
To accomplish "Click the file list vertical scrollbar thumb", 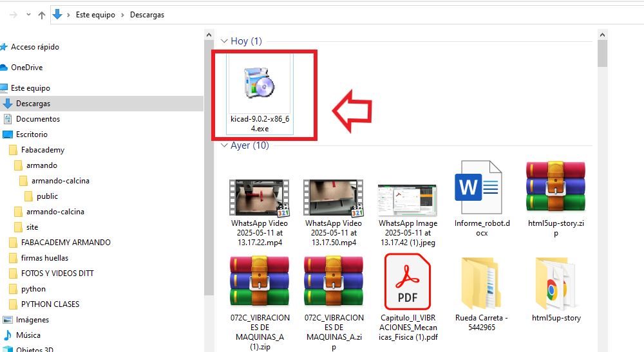I will point(603,53).
